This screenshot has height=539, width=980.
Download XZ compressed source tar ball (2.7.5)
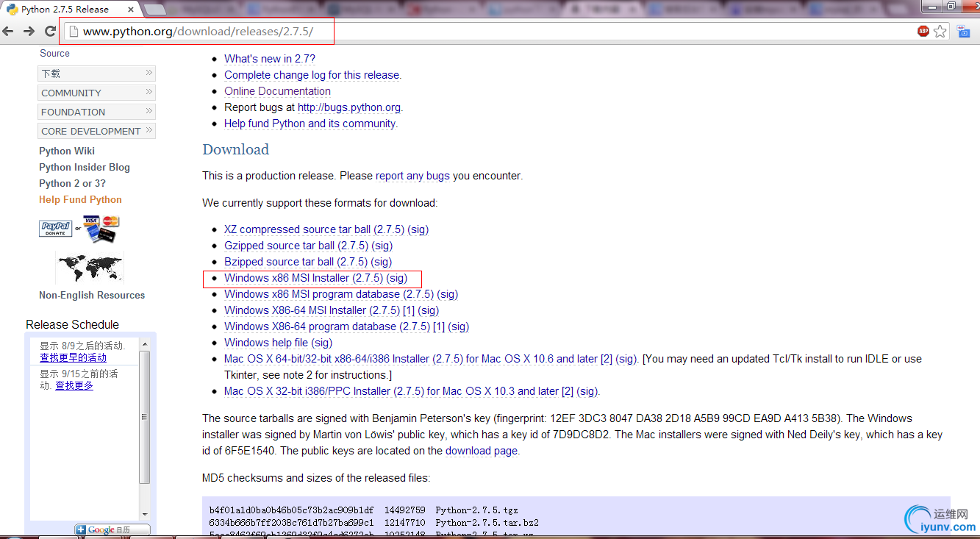click(x=314, y=229)
